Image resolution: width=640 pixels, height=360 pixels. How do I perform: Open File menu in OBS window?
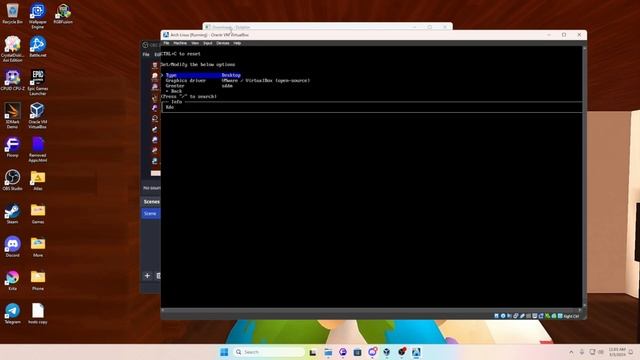click(146, 54)
